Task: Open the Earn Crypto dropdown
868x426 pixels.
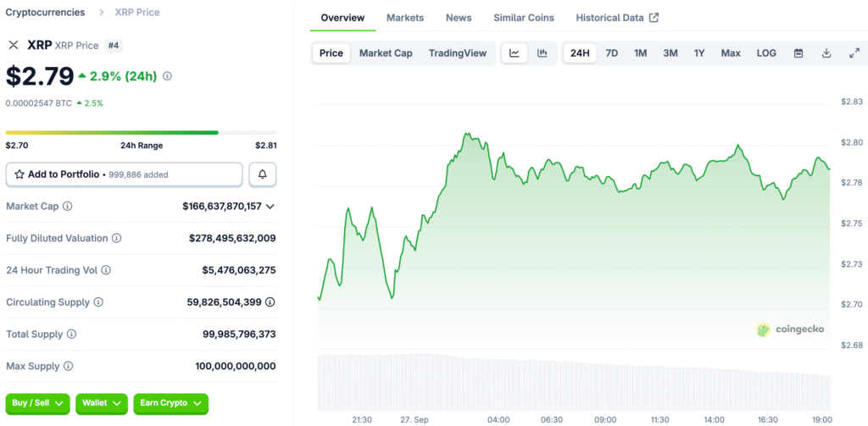Action: [x=170, y=403]
